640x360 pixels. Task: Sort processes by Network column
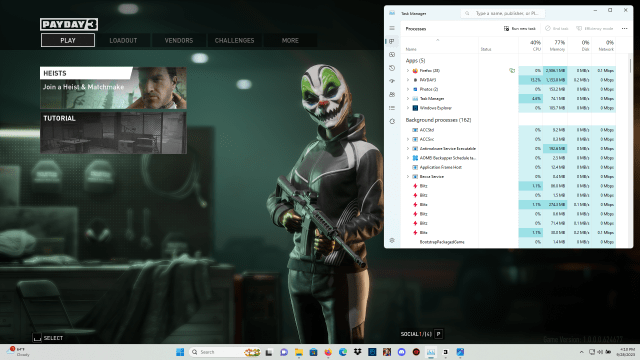pos(603,45)
